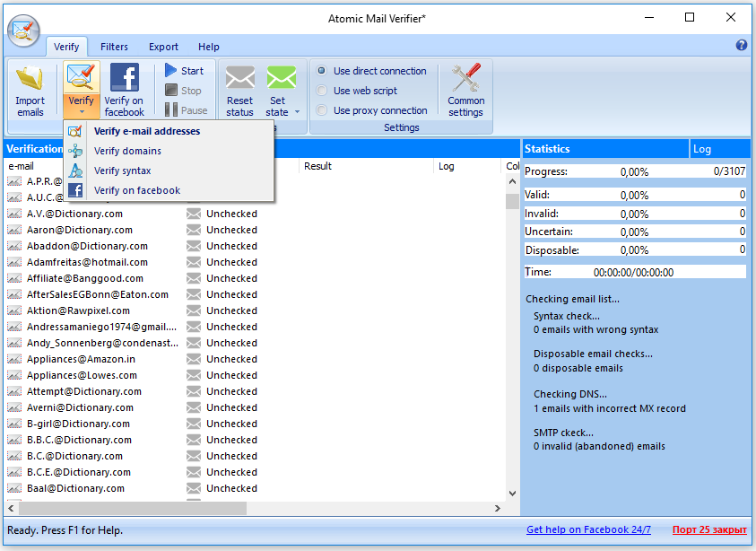The width and height of the screenshot is (756, 551).
Task: Click Unchecked status for B.C.@Dictionary.com
Action: tap(232, 457)
